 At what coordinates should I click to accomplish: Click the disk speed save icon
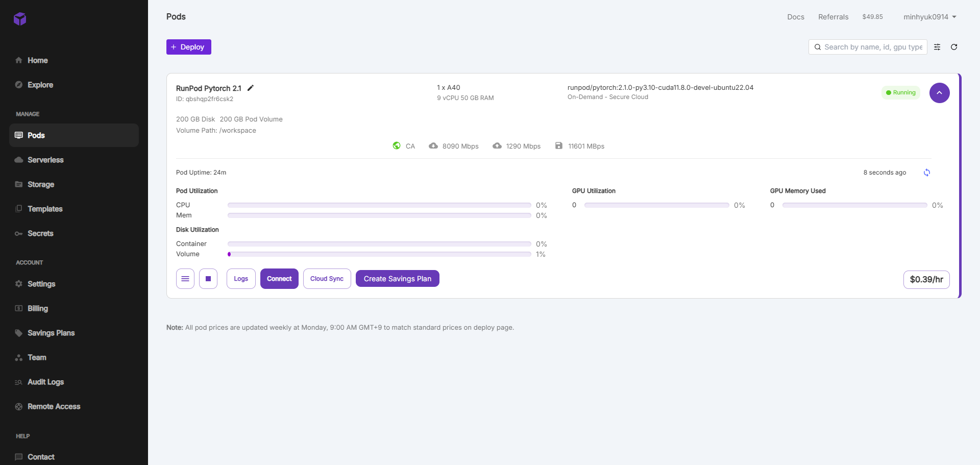(559, 145)
